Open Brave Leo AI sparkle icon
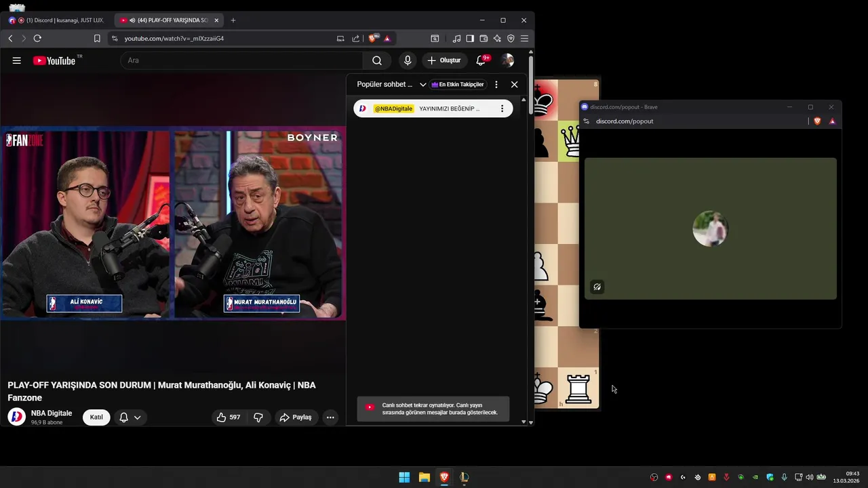 [497, 39]
